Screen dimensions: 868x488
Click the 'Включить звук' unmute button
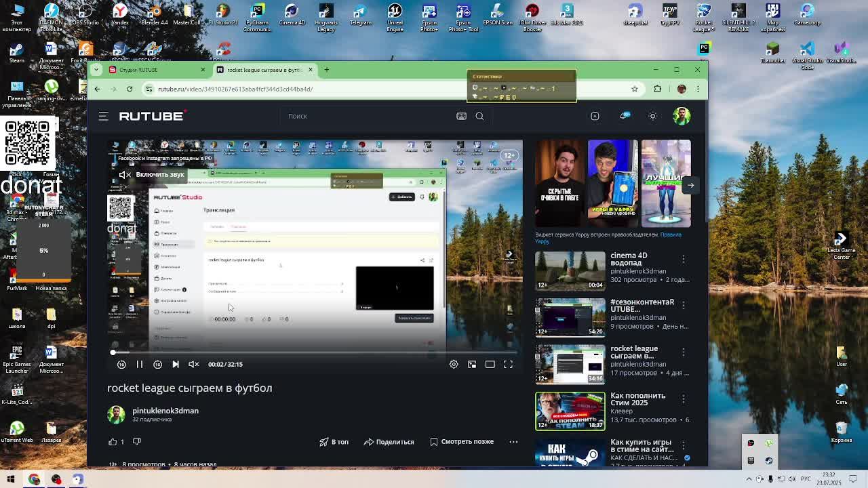pos(151,175)
